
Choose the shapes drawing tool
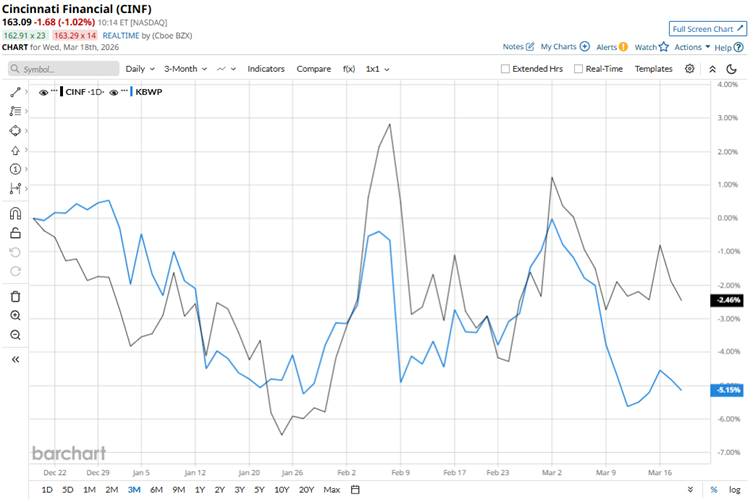(x=15, y=131)
